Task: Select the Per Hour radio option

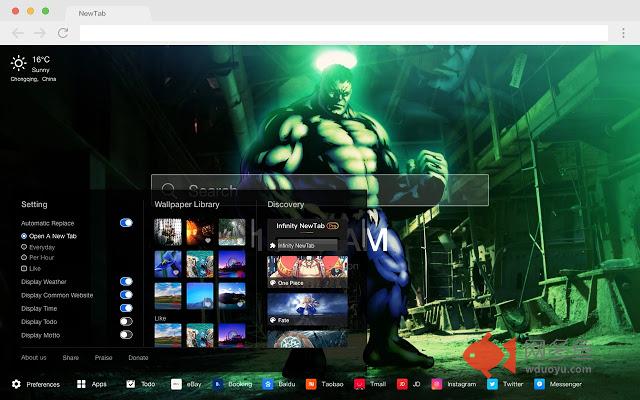Action: tap(24, 258)
